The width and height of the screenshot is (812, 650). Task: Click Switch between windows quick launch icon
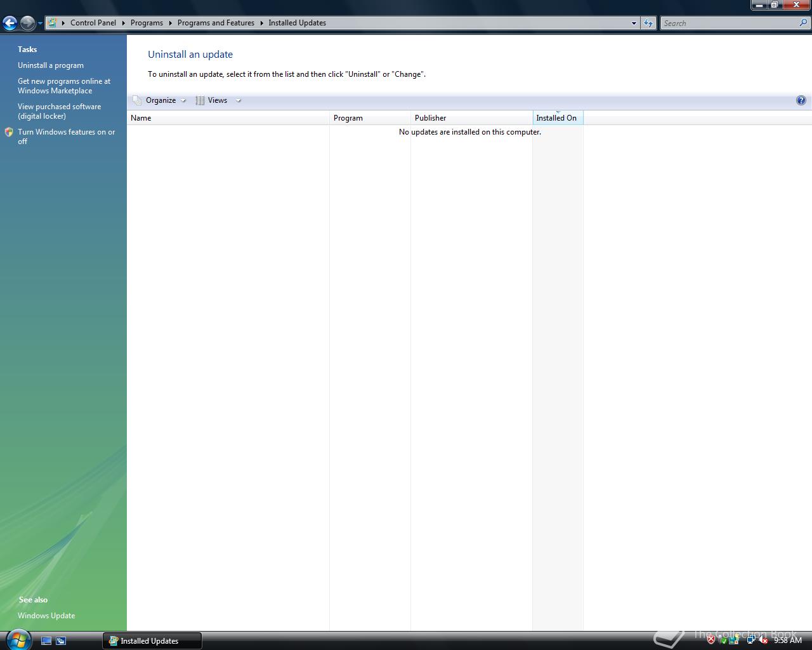(x=61, y=641)
